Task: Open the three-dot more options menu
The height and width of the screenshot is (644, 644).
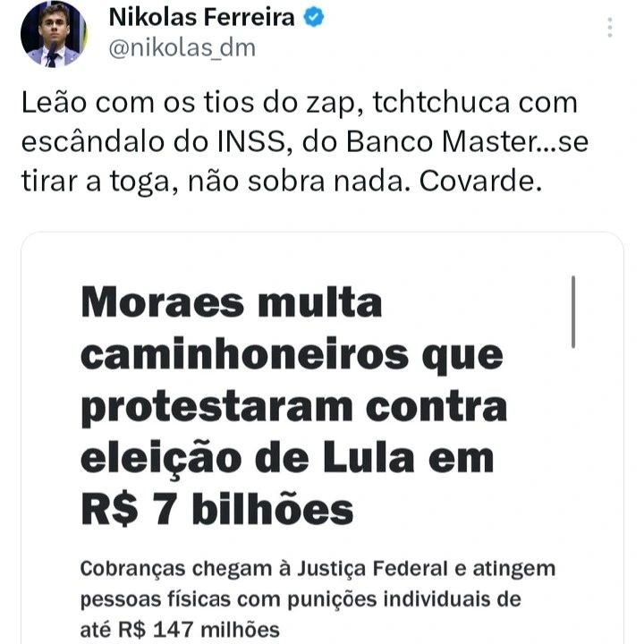Action: tap(611, 27)
